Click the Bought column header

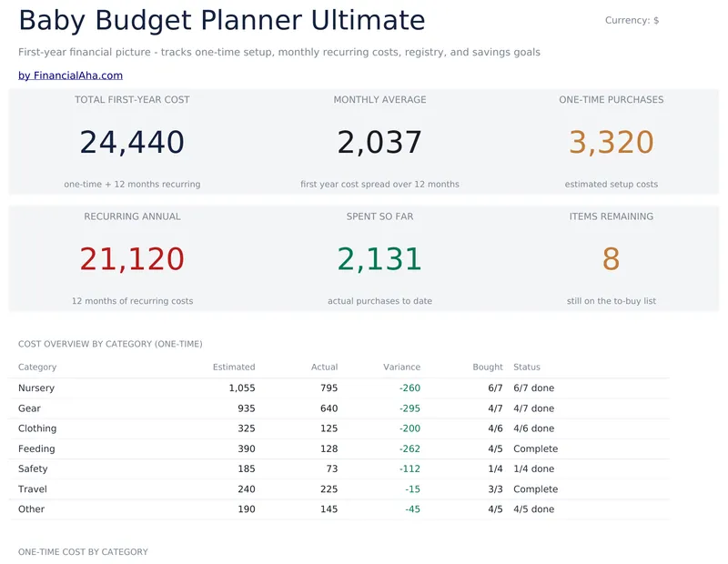click(x=488, y=368)
